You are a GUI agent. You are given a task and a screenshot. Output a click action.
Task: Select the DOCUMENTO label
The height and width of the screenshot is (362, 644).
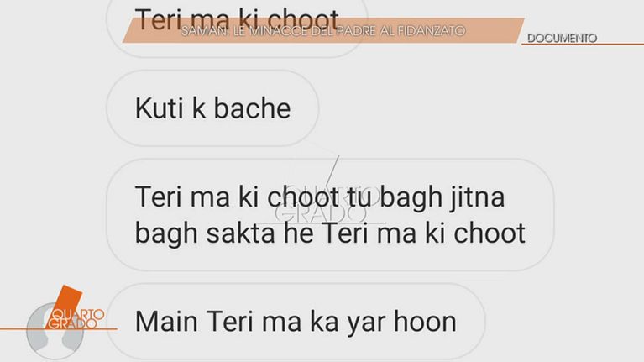(x=562, y=38)
